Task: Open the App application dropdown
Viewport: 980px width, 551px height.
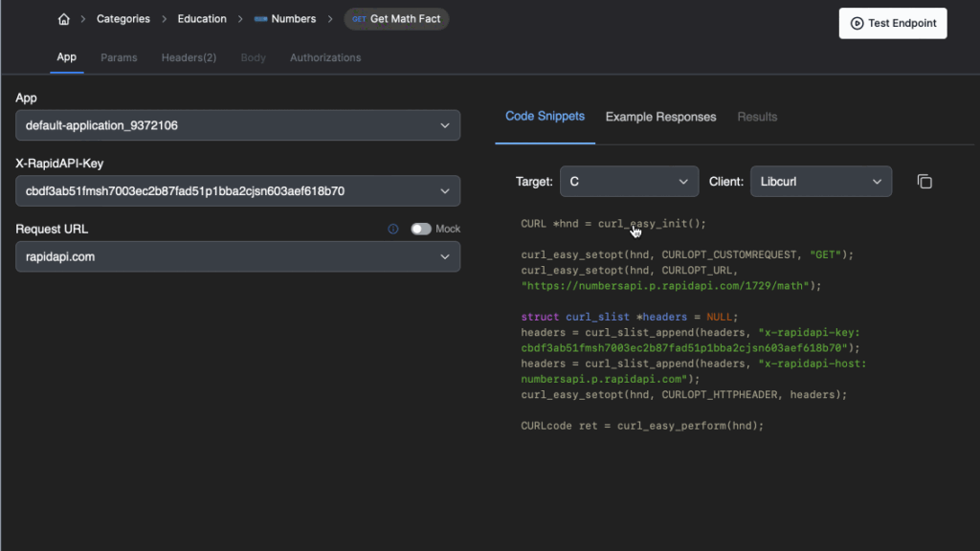Action: point(235,124)
